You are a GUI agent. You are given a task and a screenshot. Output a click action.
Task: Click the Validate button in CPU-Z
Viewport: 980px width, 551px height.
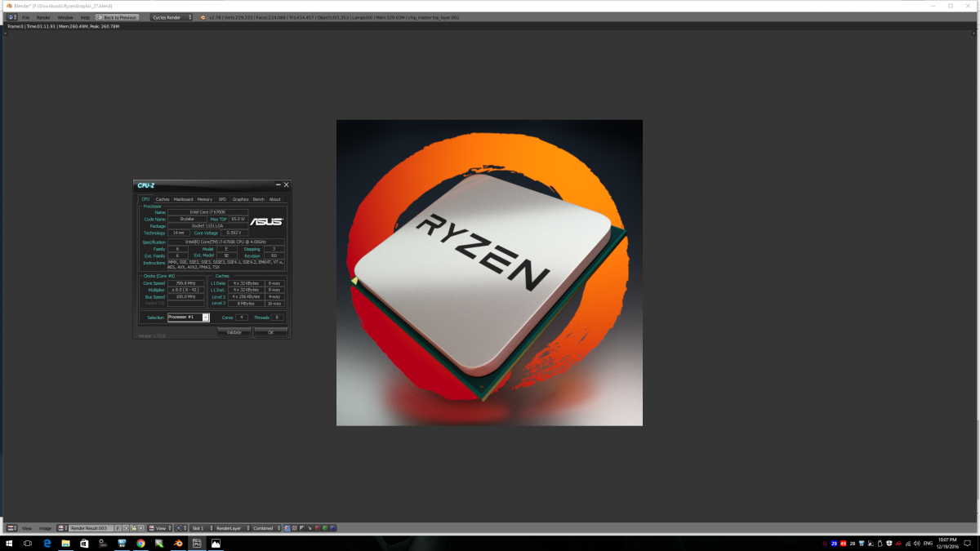click(234, 332)
